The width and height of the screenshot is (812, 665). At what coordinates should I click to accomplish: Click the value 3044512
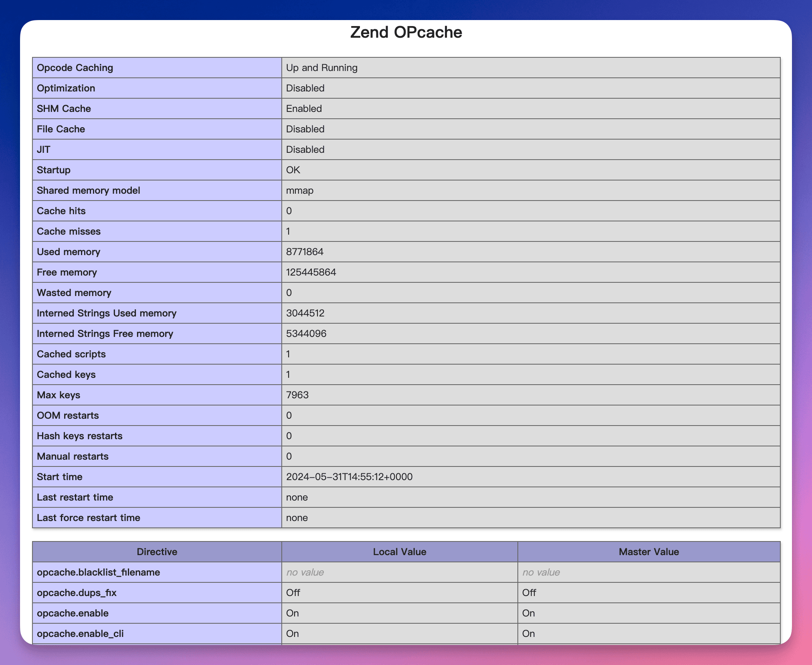305,313
